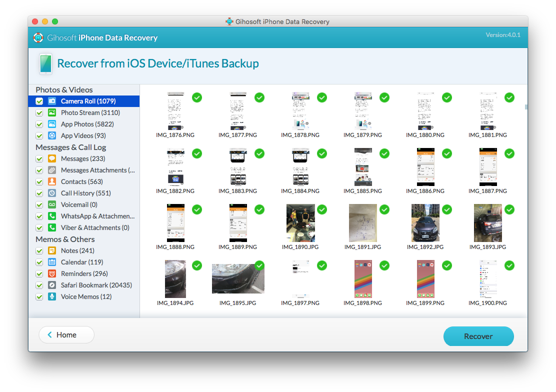Click file name IMG_1887.PNG
This screenshot has width=556, height=392.
[x=487, y=191]
